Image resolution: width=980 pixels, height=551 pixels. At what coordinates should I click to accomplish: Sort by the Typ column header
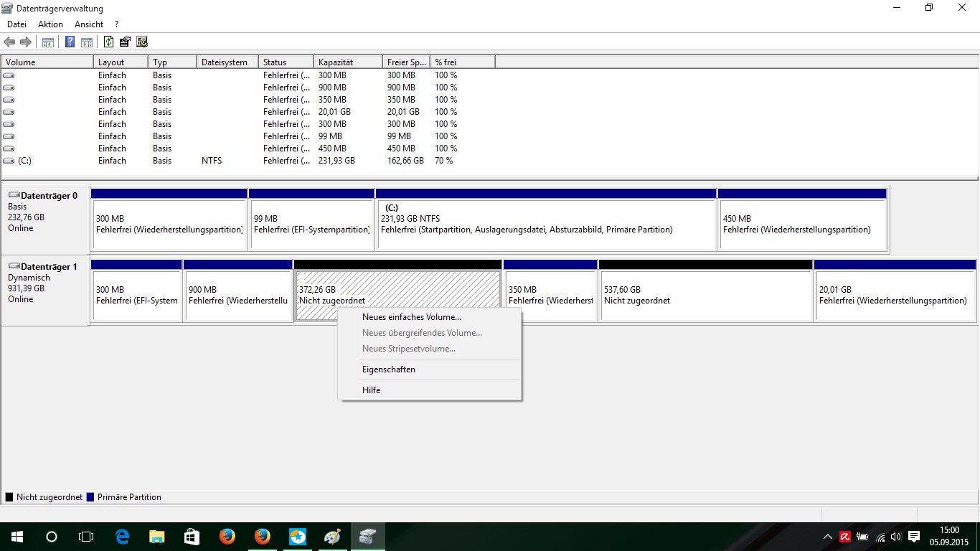coord(172,62)
